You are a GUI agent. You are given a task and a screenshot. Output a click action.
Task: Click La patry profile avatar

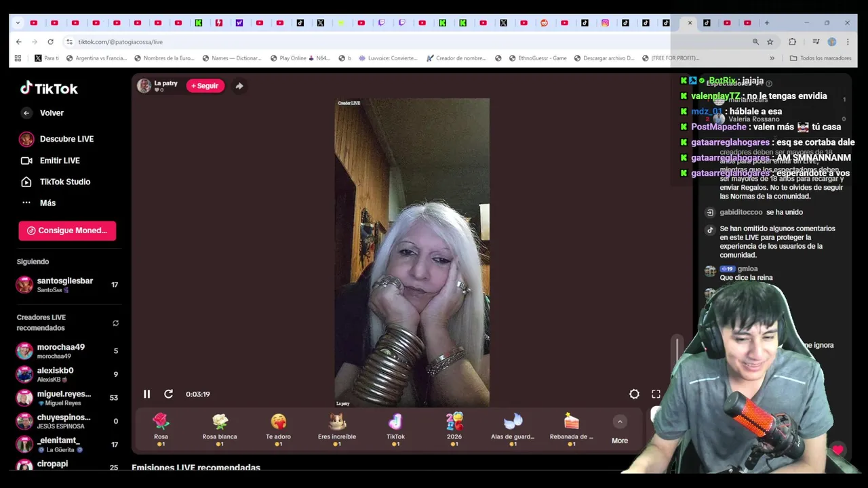pos(144,85)
